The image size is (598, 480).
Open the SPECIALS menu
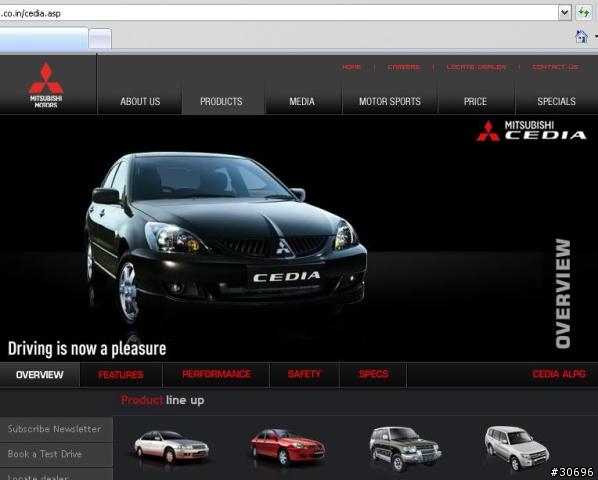[x=556, y=101]
